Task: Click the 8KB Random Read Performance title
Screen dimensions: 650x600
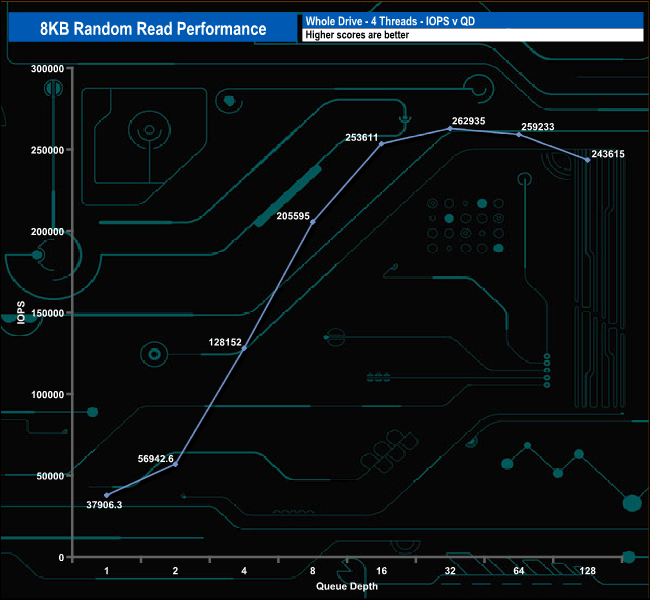Action: tap(152, 28)
